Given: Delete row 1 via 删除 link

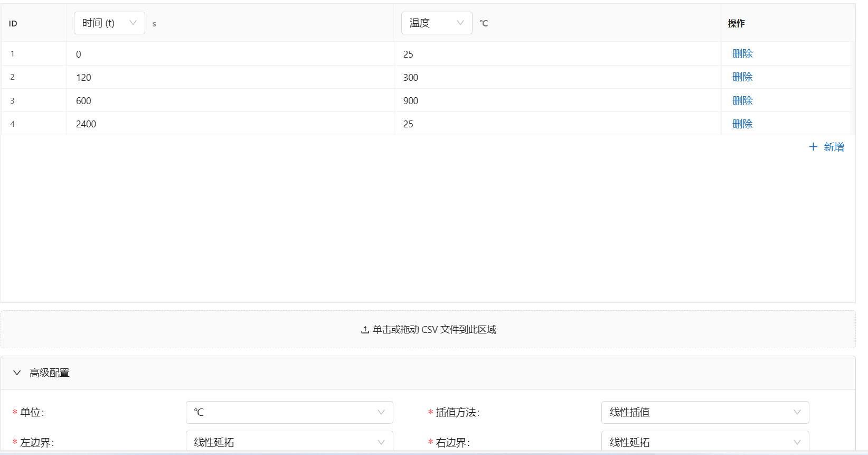Looking at the screenshot, I should [x=742, y=54].
